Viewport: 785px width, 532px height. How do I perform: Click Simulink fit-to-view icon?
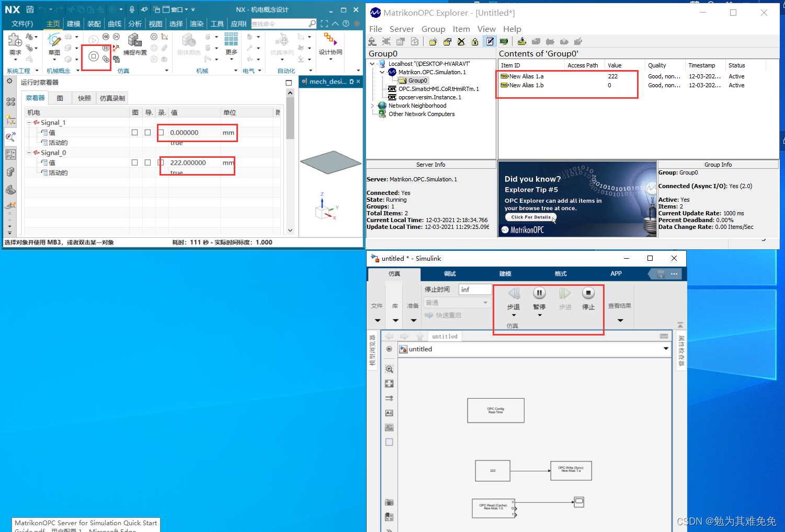pyautogui.click(x=389, y=384)
